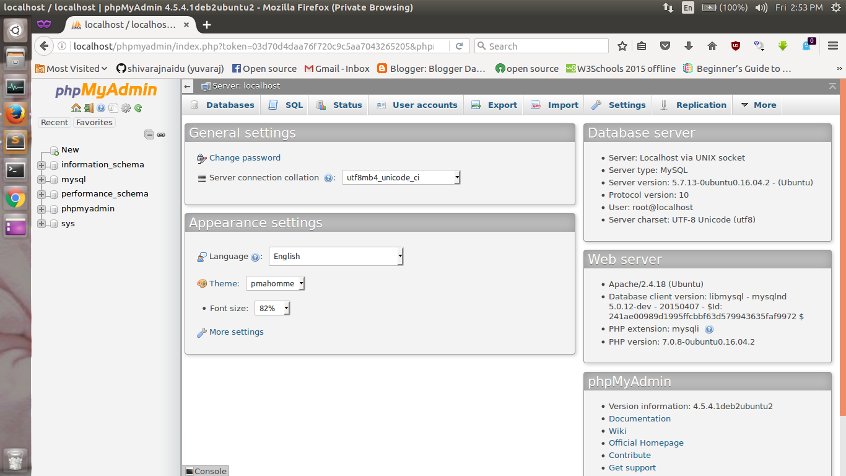Click the green download arrow extension icon

[783, 46]
